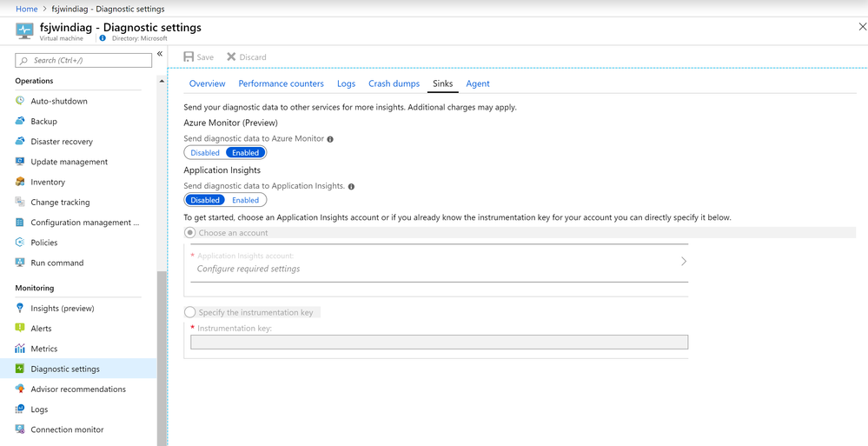868x446 pixels.
Task: Switch to Performance counters tab
Action: (282, 83)
